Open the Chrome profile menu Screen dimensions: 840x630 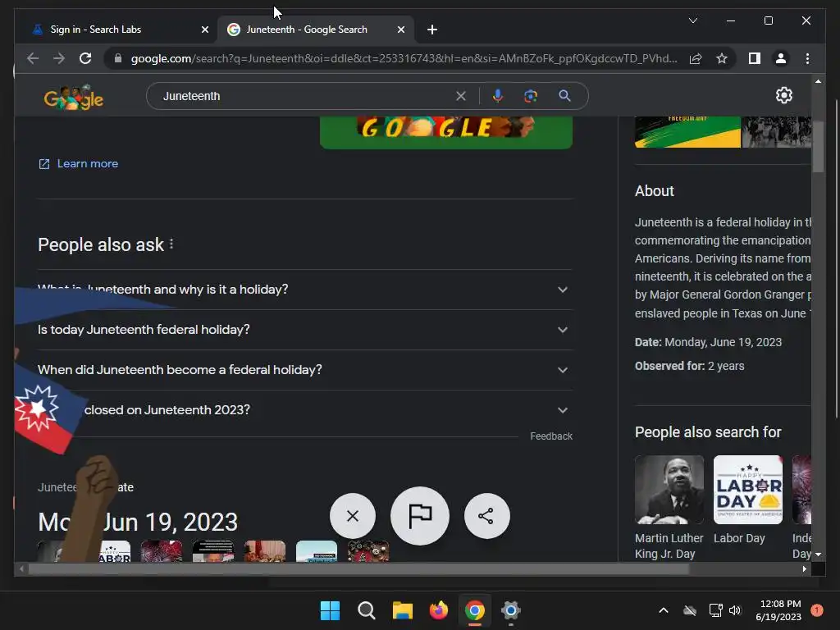781,58
